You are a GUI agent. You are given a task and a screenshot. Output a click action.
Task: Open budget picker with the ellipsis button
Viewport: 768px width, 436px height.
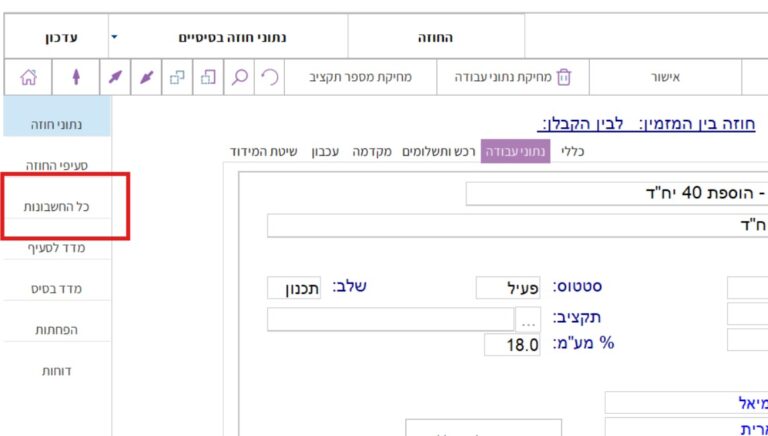coord(528,318)
